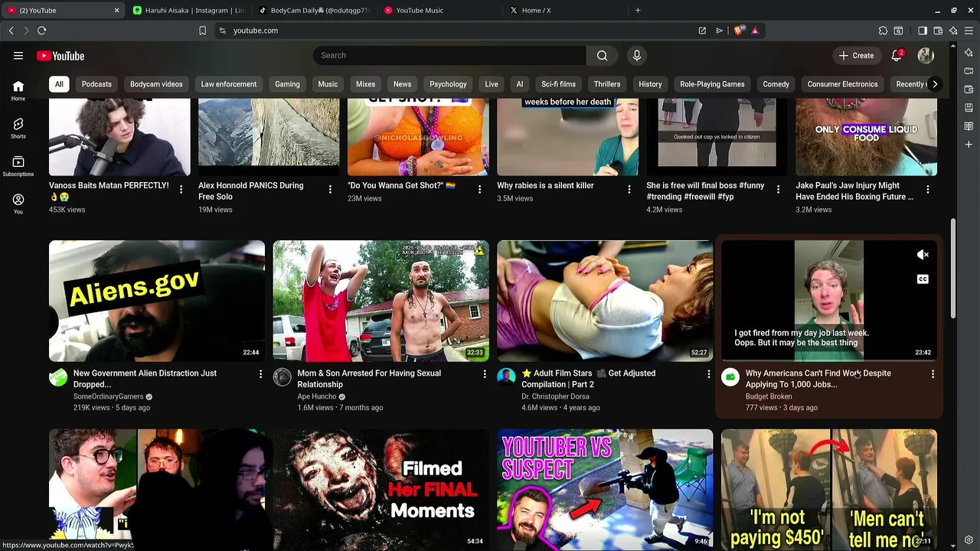Open the account avatar menu

click(x=926, y=56)
